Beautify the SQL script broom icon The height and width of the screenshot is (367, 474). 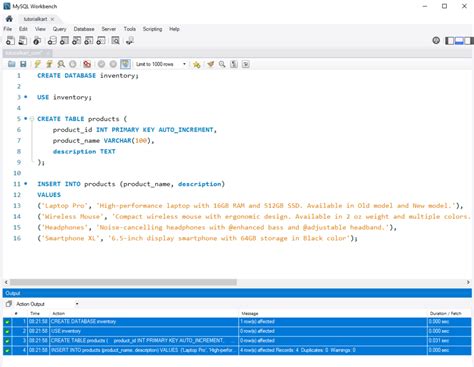[x=210, y=64]
